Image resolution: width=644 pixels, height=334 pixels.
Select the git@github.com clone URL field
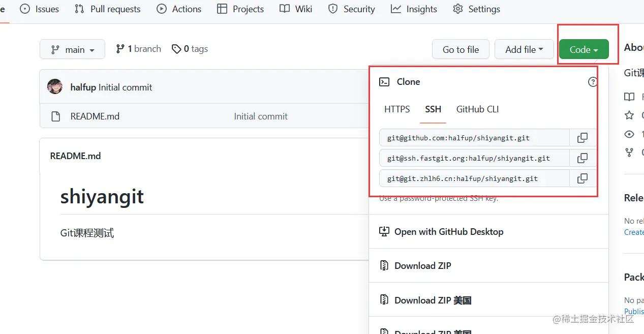[x=474, y=138]
